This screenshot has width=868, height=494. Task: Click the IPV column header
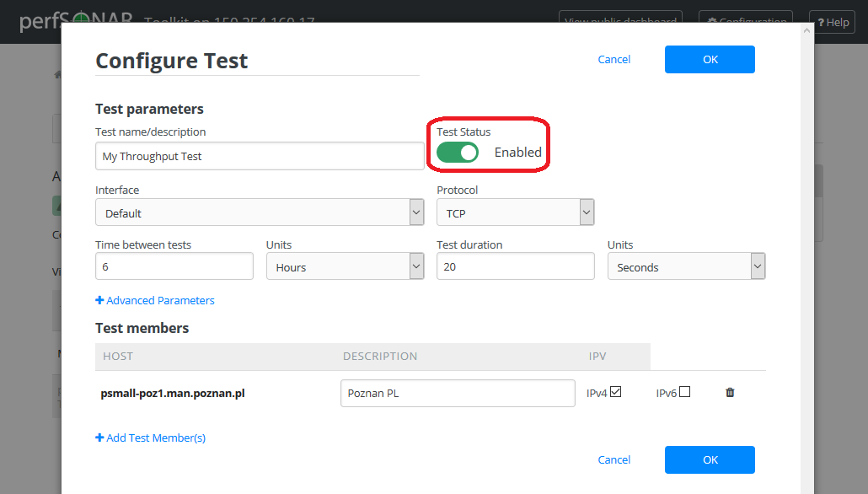coord(597,356)
